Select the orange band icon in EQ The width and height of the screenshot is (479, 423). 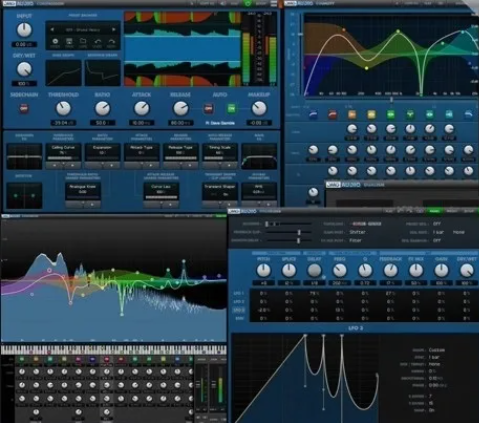click(x=352, y=115)
